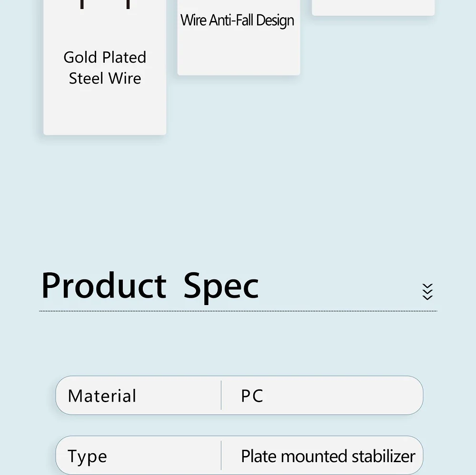The height and width of the screenshot is (475, 476).
Task: Click the word Anti-Fall in the middle card
Action: [x=231, y=21]
